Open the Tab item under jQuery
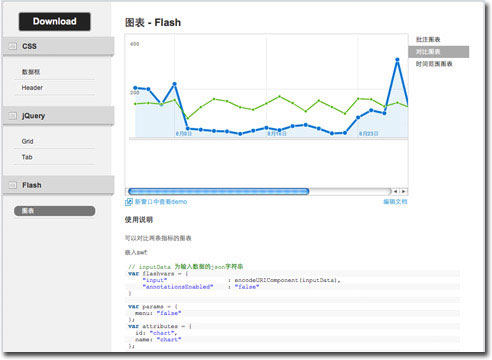The image size is (492, 360). coord(27,157)
